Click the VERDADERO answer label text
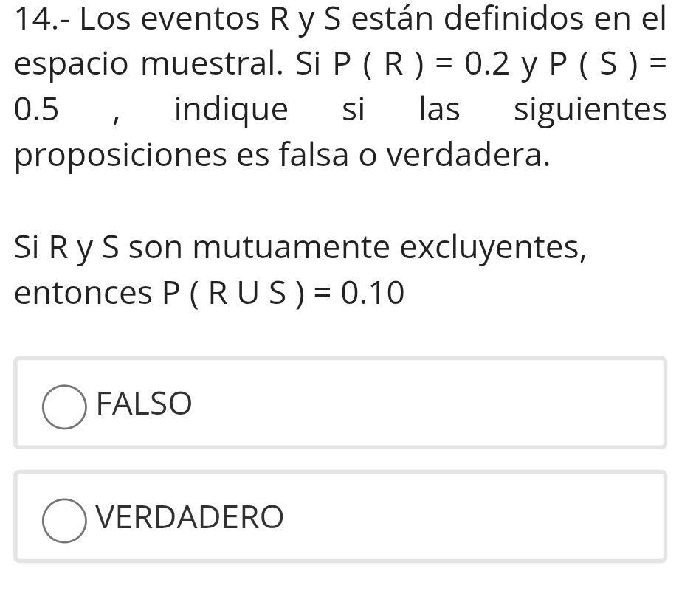 [190, 517]
